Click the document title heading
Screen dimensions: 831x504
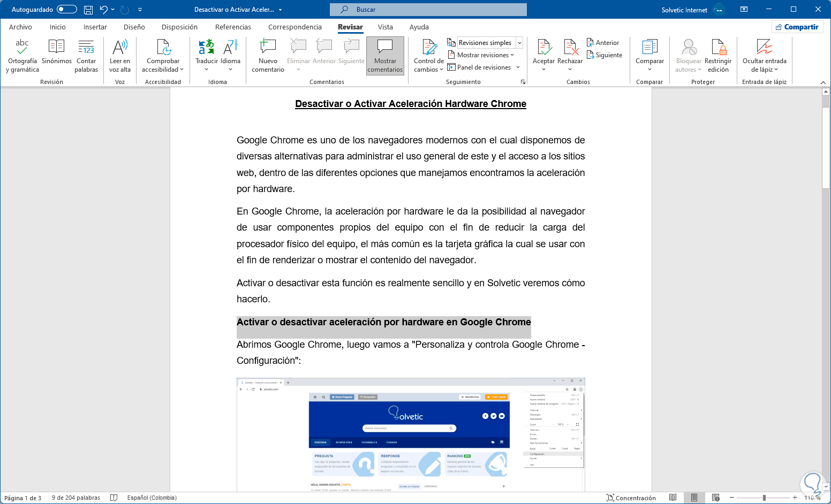(411, 104)
